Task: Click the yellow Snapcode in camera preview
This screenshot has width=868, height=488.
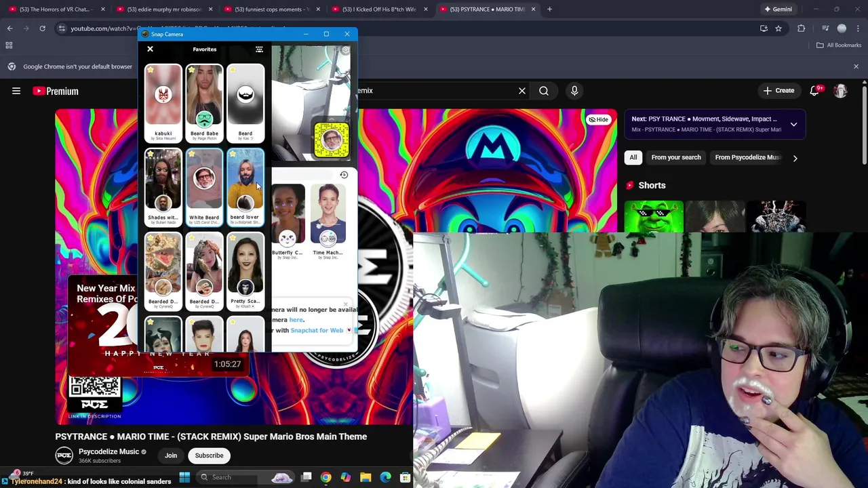Action: point(332,140)
